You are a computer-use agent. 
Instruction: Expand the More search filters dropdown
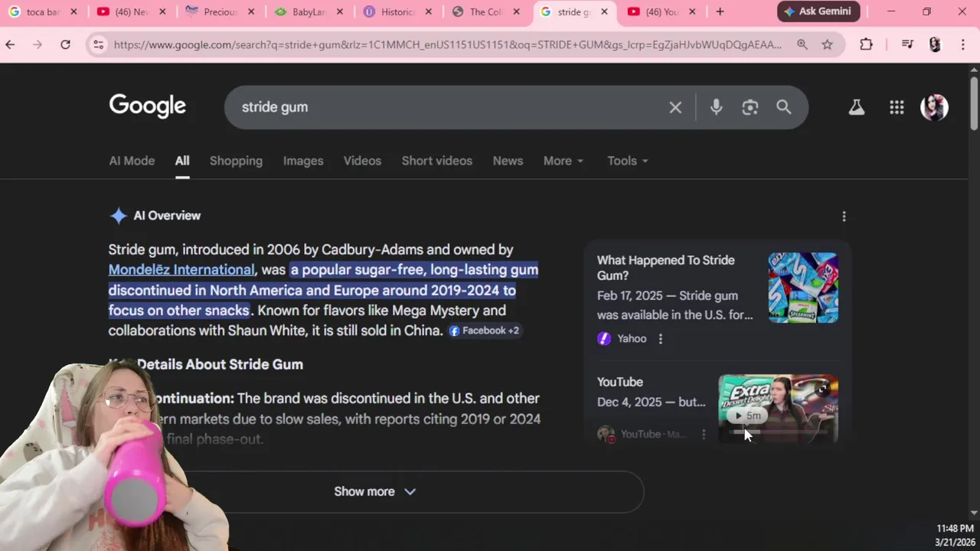(x=563, y=161)
